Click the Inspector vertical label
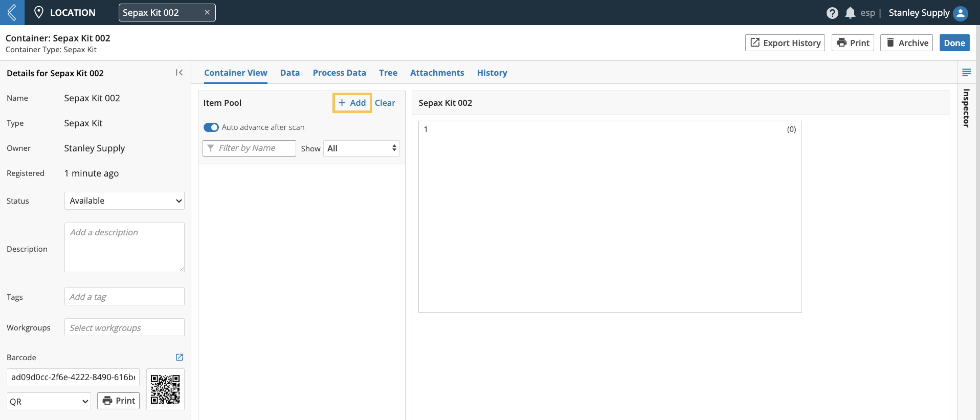The width and height of the screenshot is (980, 420). 966,108
